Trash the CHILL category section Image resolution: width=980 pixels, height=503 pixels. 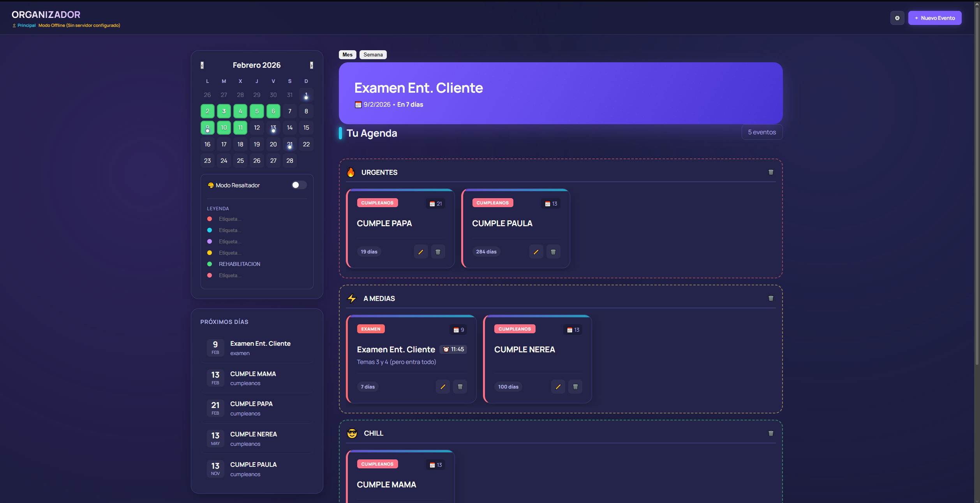770,434
